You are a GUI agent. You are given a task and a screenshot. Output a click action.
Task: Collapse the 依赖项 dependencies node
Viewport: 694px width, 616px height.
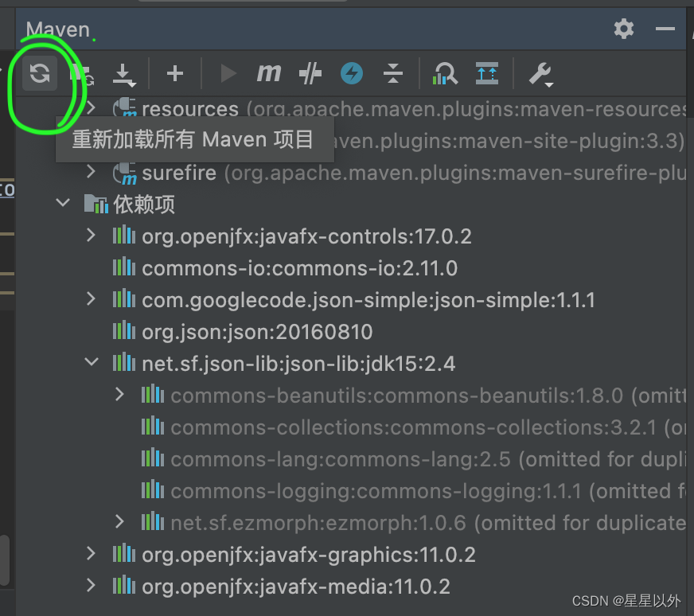coord(63,203)
